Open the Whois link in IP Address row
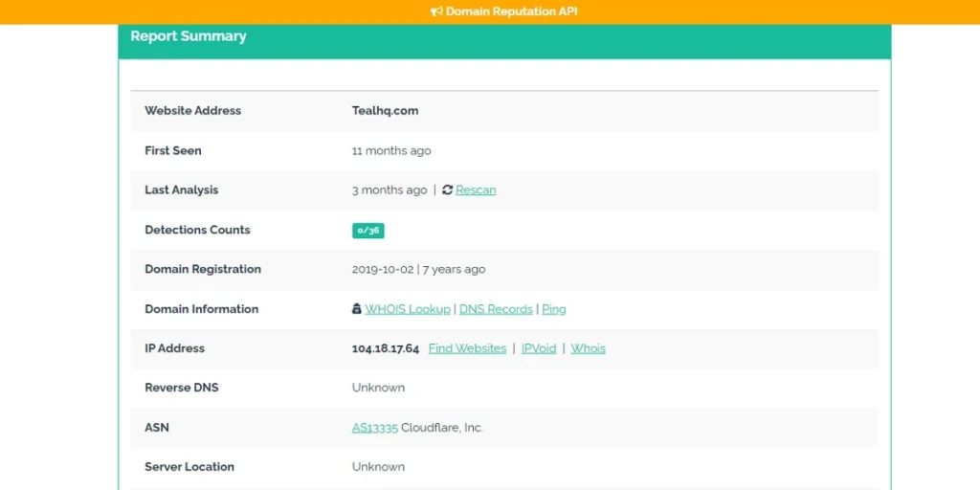 [x=589, y=348]
